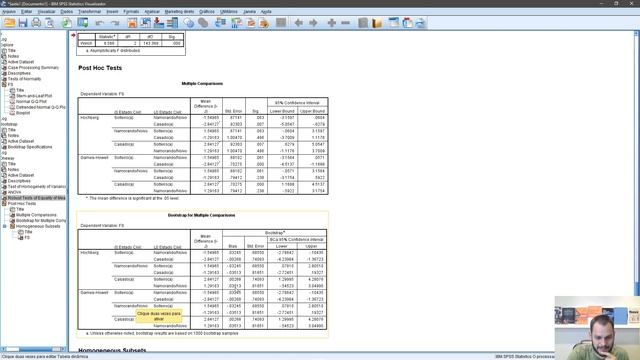
Task: Click the Undo arrow icon
Action: click(100, 23)
